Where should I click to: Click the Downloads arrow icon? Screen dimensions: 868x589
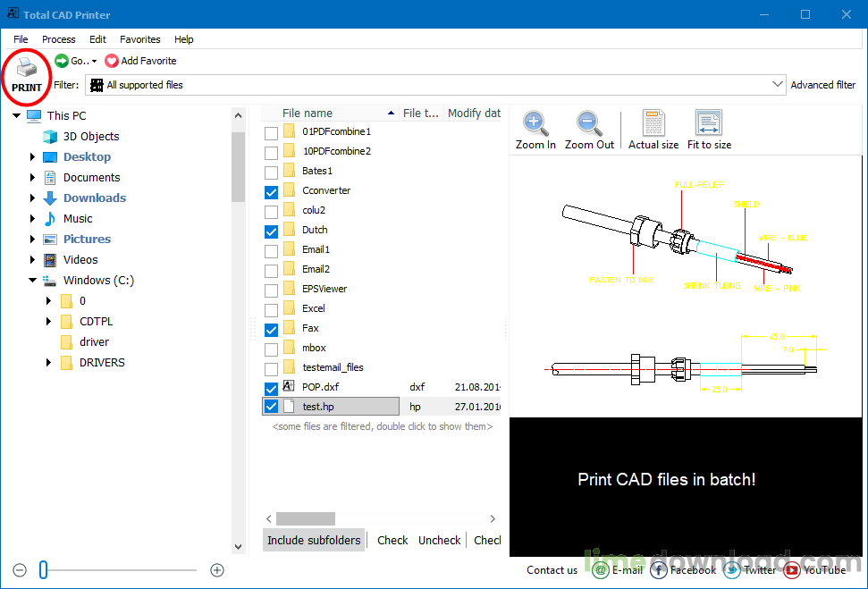(50, 198)
